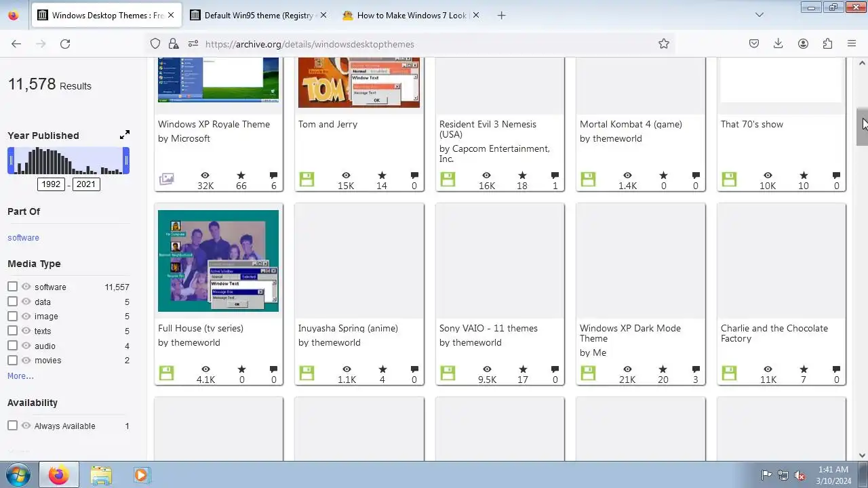Click the site padlock icon
Screen dimensions: 868x488
tap(174, 44)
